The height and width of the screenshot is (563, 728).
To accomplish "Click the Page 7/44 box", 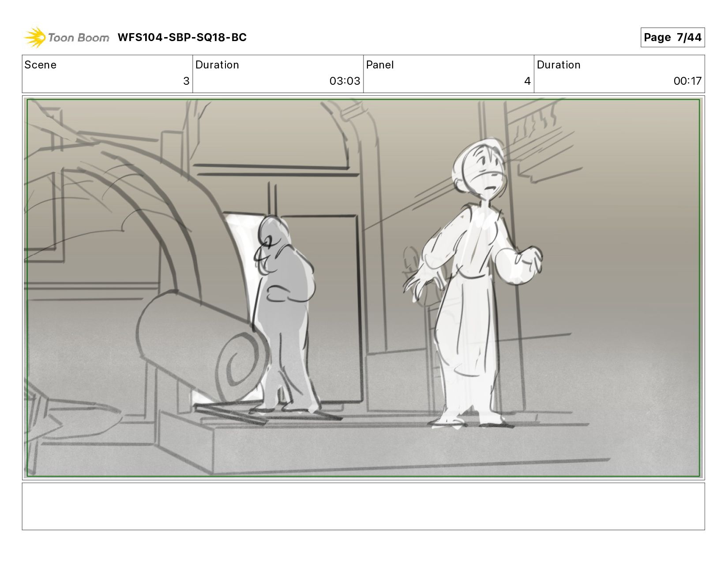I will (672, 37).
